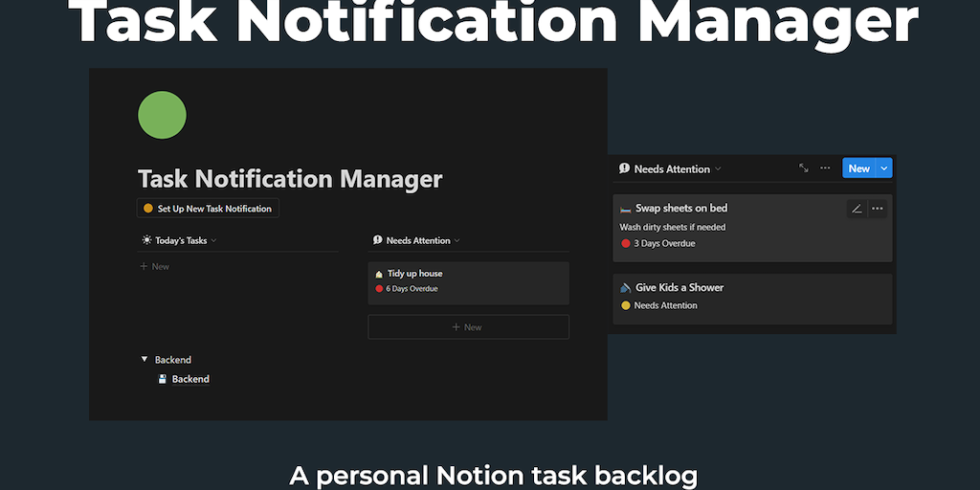
Task: Click the orange dot in Set Up button
Action: [x=148, y=208]
